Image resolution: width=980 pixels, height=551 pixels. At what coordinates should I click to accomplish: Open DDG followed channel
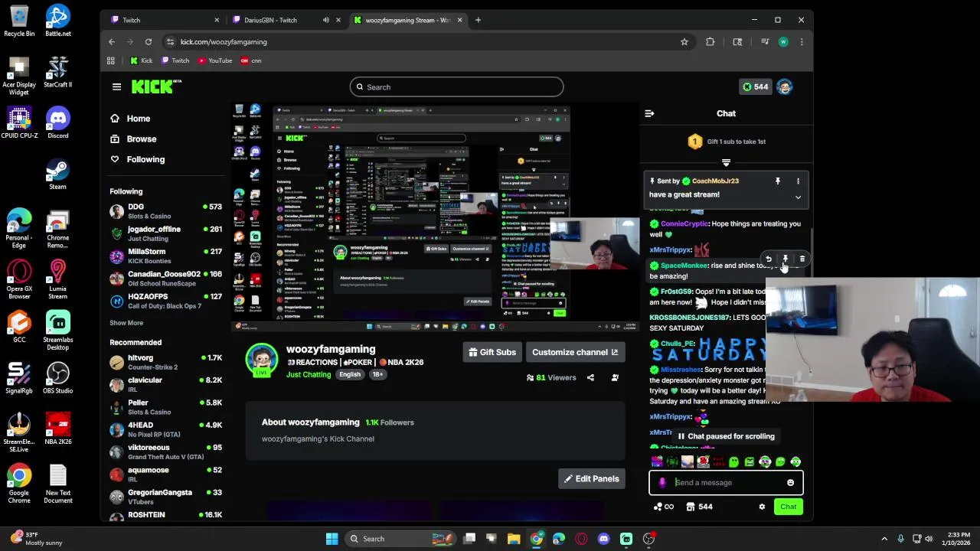tap(165, 211)
